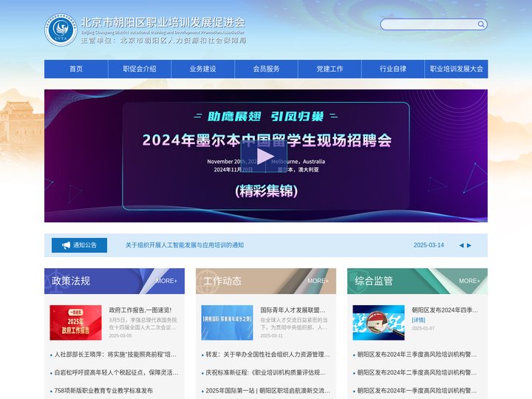Open article 朝阳区发布2024年二季度高风险培训机构
The height and width of the screenshot is (399, 532).
417,372
